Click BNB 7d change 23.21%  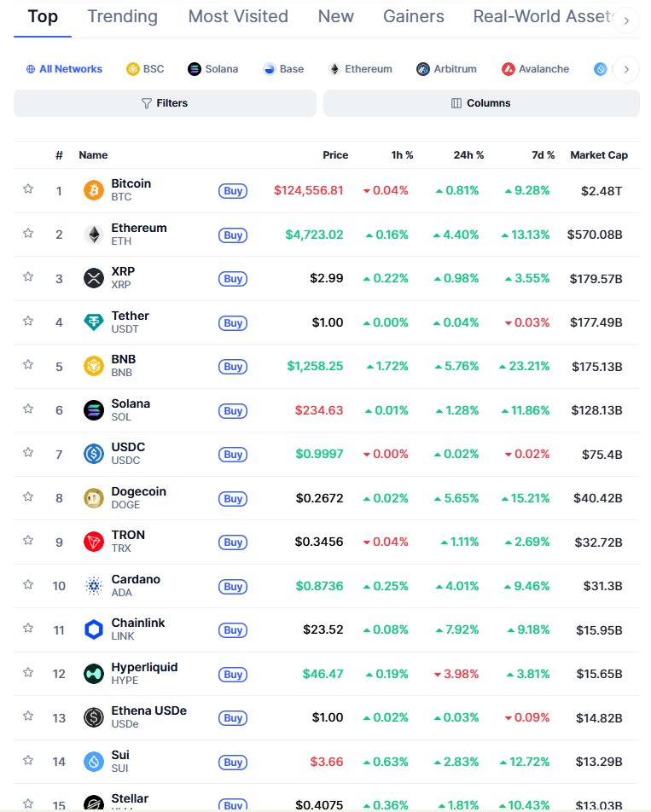point(524,366)
